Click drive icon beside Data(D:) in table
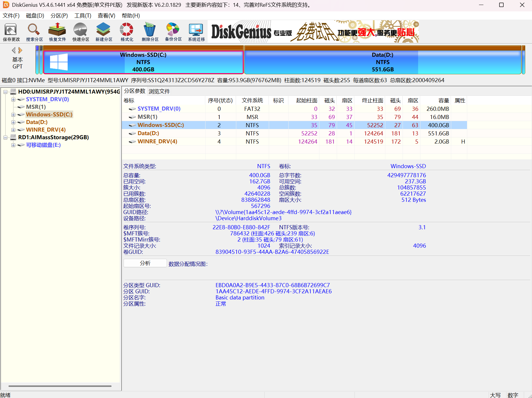Image resolution: width=532 pixels, height=398 pixels. coord(132,133)
